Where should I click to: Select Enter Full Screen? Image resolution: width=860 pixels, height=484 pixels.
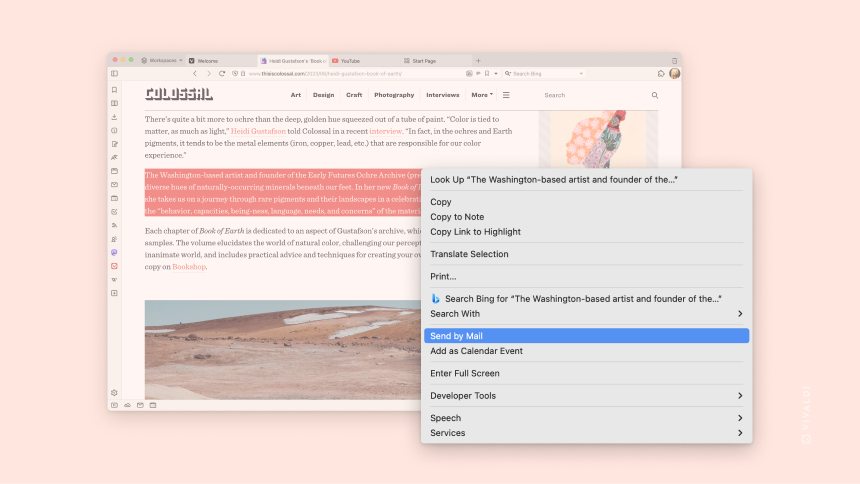[x=586, y=373]
